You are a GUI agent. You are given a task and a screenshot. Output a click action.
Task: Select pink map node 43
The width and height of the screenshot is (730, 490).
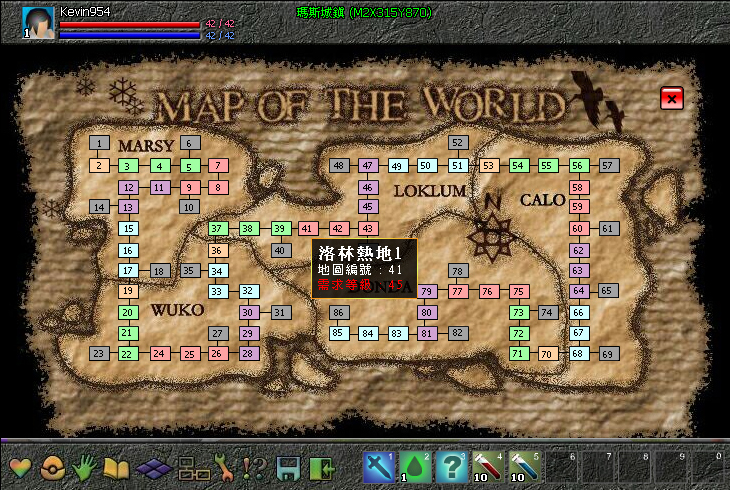click(x=368, y=228)
